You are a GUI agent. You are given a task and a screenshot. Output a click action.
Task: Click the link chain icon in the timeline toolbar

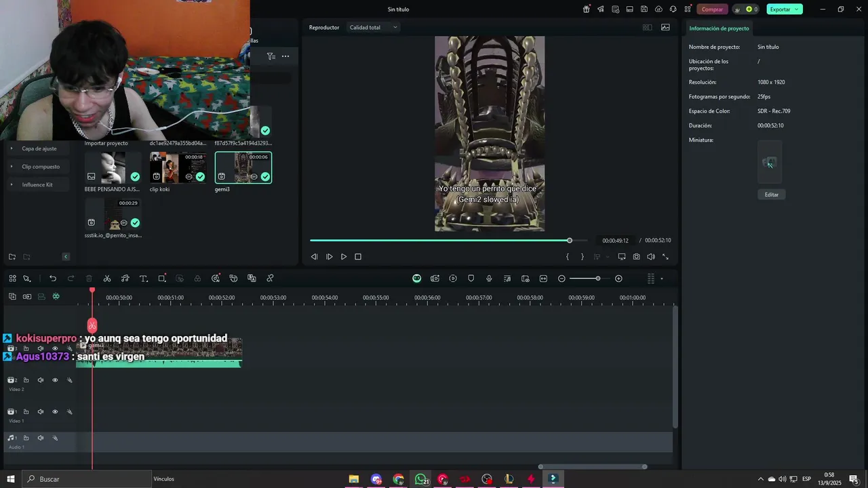tap(270, 279)
